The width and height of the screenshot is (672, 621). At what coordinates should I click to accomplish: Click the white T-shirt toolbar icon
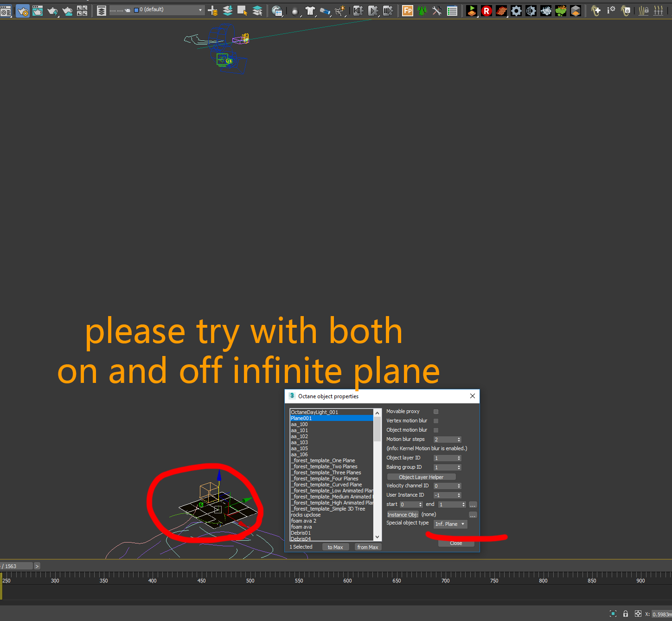(310, 10)
